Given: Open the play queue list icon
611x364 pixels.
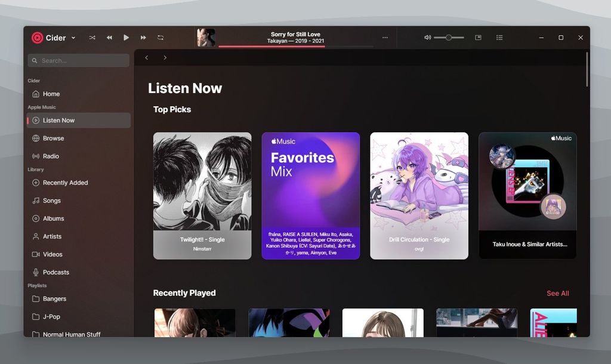Looking at the screenshot, I should pyautogui.click(x=499, y=37).
